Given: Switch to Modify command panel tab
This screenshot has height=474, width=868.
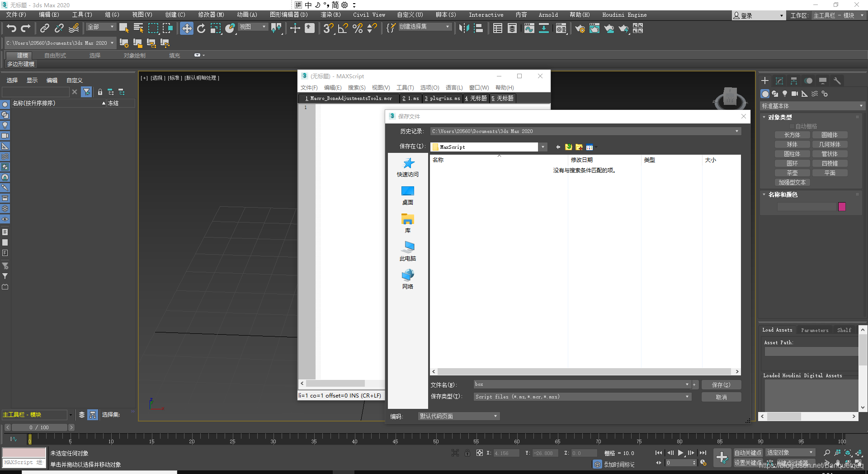Looking at the screenshot, I should (x=779, y=81).
